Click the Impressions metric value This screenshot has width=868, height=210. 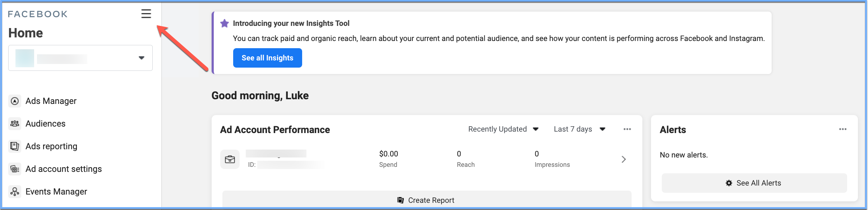pos(537,154)
